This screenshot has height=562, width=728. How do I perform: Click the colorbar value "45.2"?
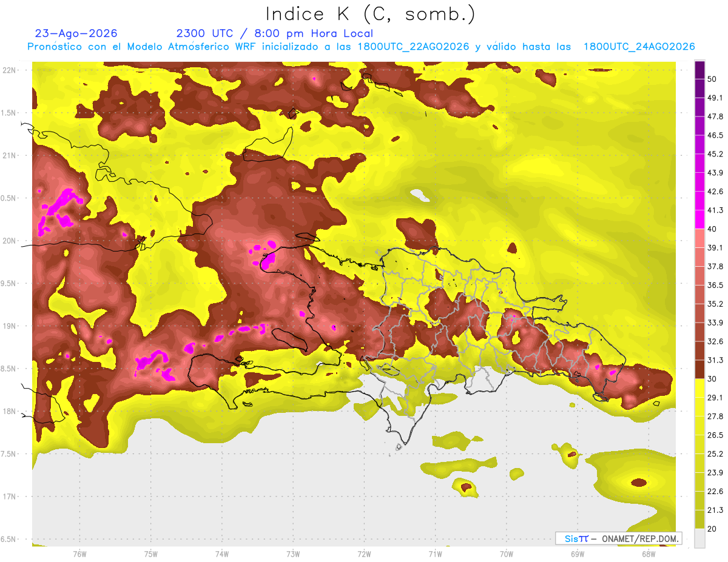[x=715, y=154]
